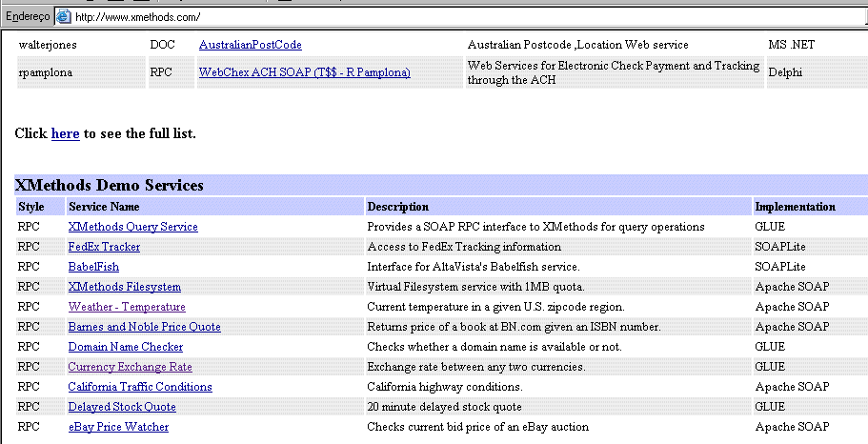Click the 'Description' column header
This screenshot has width=868, height=444.
pos(398,207)
